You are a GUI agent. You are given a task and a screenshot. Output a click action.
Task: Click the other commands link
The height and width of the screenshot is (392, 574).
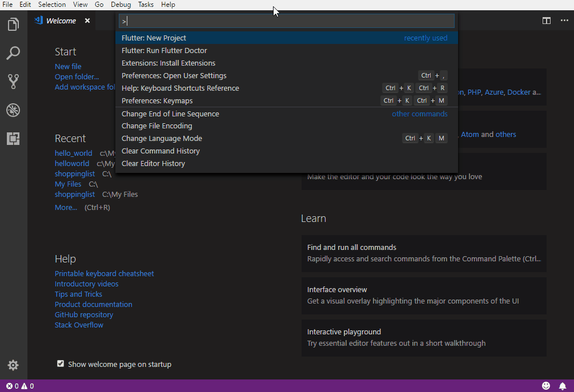420,114
